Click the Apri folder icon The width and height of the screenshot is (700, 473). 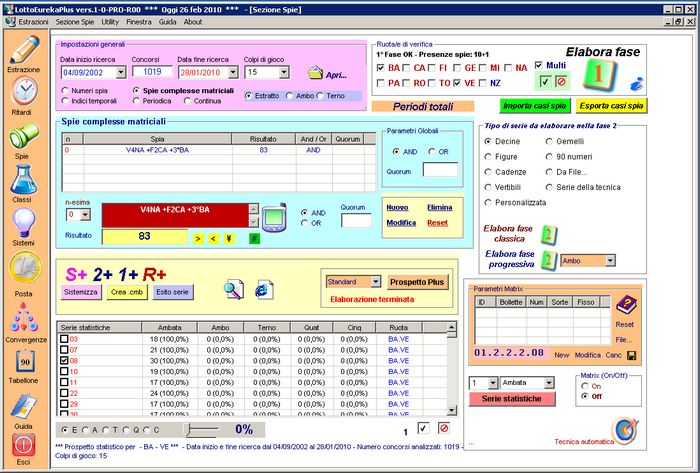316,73
